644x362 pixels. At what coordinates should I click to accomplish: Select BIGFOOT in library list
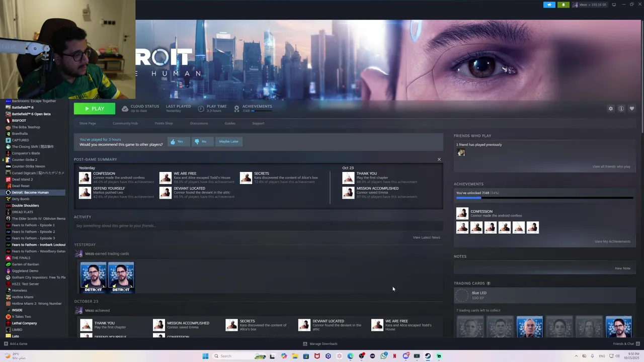coord(19,121)
